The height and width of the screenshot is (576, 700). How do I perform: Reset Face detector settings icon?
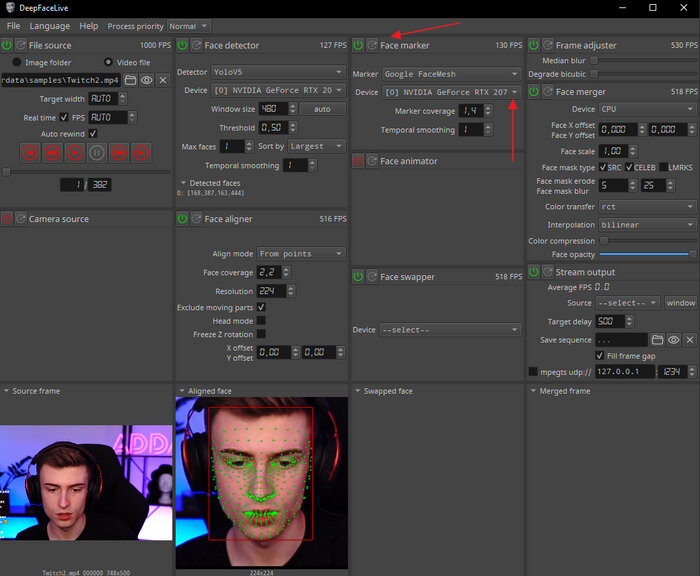(196, 45)
